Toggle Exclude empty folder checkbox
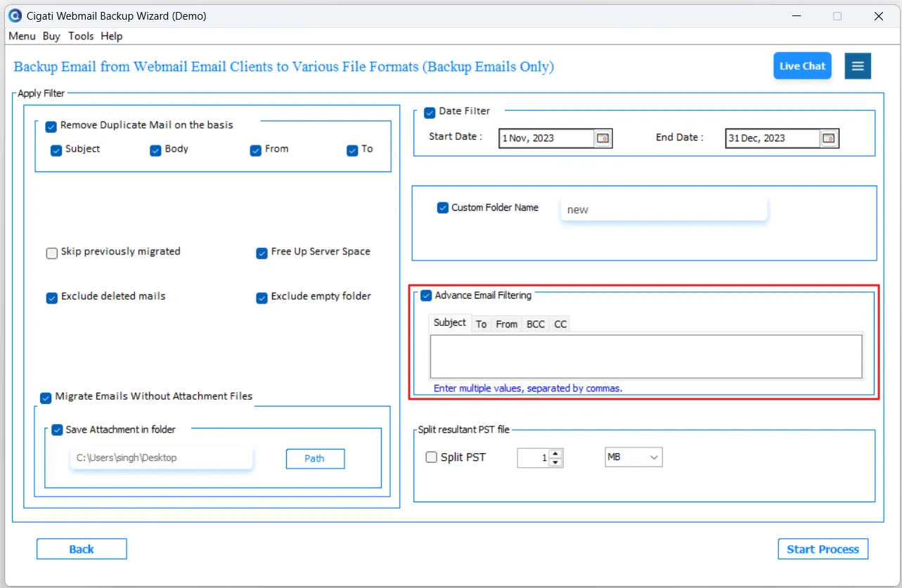902x588 pixels. coord(262,298)
